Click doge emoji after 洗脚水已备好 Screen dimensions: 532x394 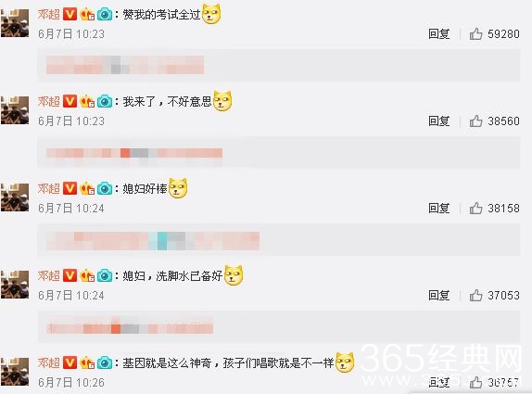click(234, 275)
